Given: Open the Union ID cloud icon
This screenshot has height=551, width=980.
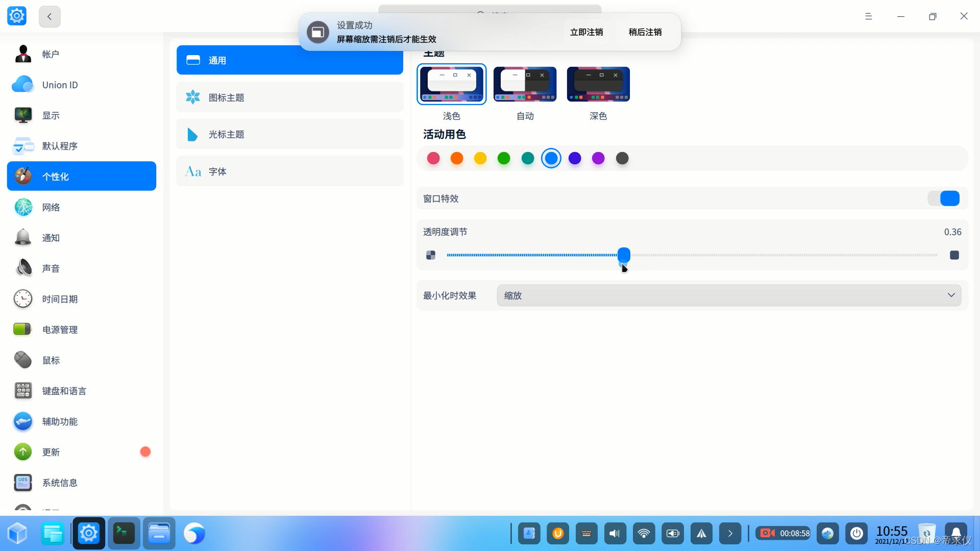Looking at the screenshot, I should (23, 85).
